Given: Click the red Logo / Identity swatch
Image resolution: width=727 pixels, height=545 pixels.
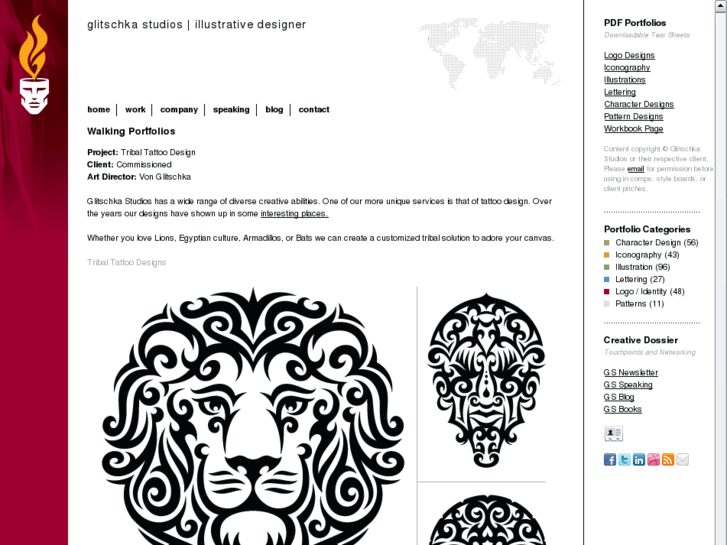Looking at the screenshot, I should point(606,292).
